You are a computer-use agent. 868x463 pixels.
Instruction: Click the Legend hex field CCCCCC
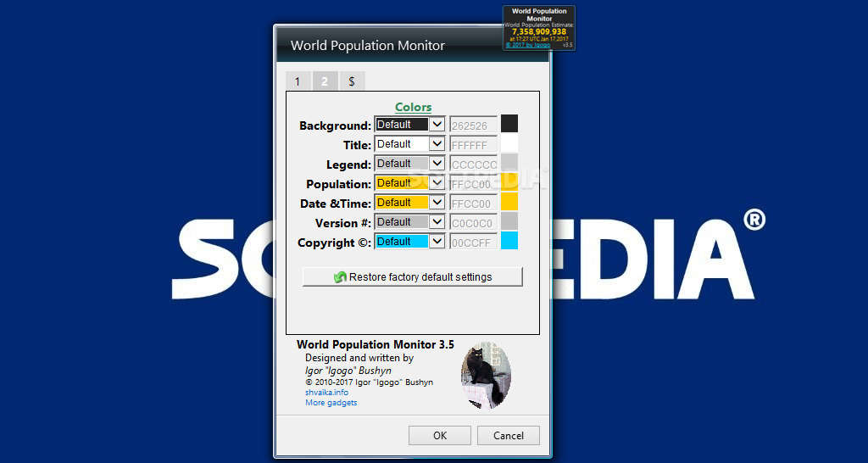473,165
